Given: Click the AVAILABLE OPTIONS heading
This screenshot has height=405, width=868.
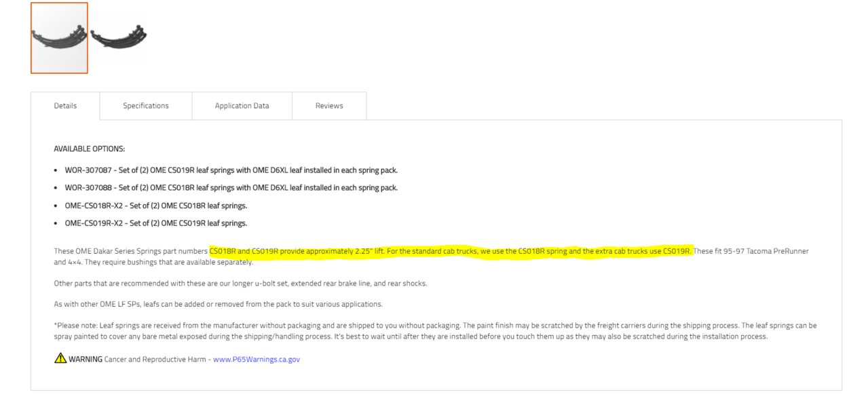Looking at the screenshot, I should (90, 149).
